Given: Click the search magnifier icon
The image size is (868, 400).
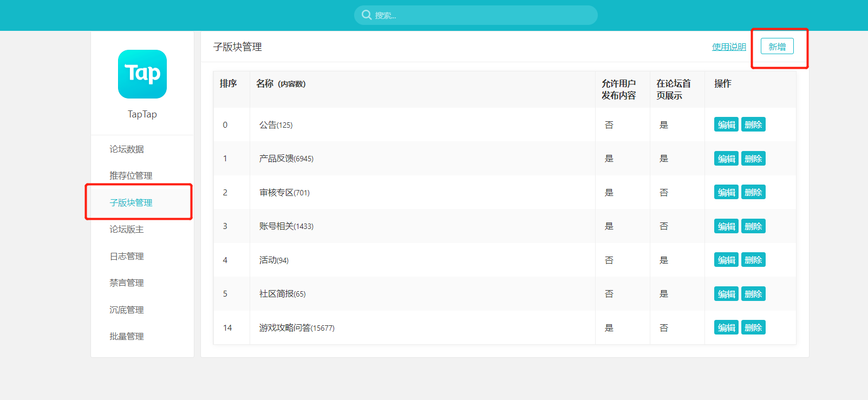Looking at the screenshot, I should tap(367, 15).
